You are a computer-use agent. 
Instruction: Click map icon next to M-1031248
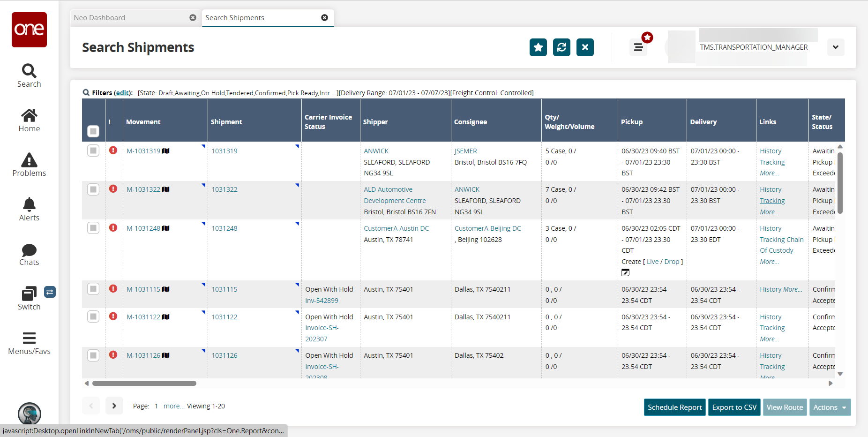(x=165, y=228)
